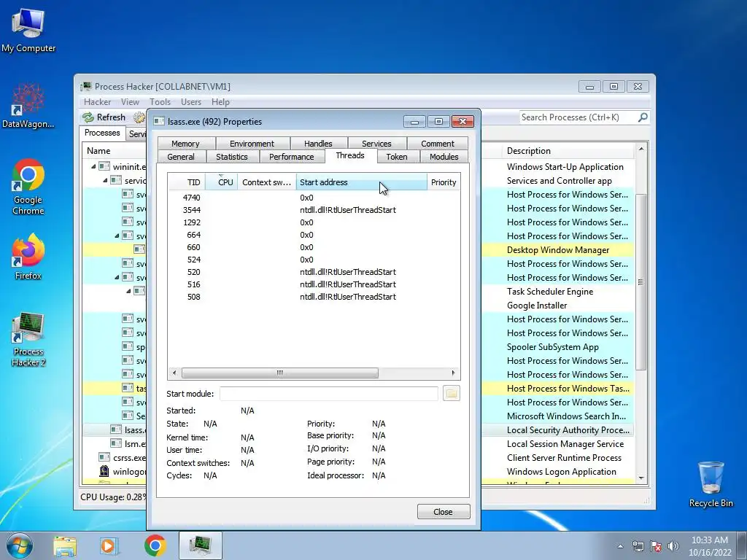Open the Performance tab
Screen dimensions: 747x560
292,157
